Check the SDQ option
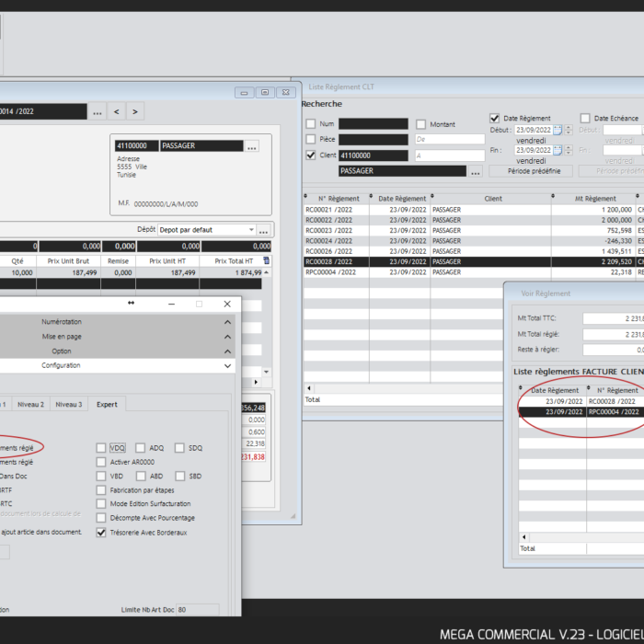 coord(179,448)
